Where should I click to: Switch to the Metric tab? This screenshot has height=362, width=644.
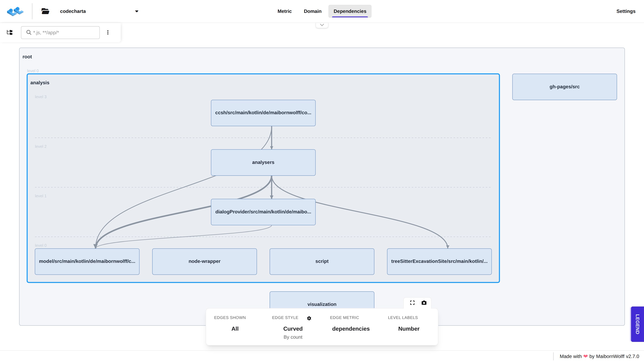coord(285,11)
